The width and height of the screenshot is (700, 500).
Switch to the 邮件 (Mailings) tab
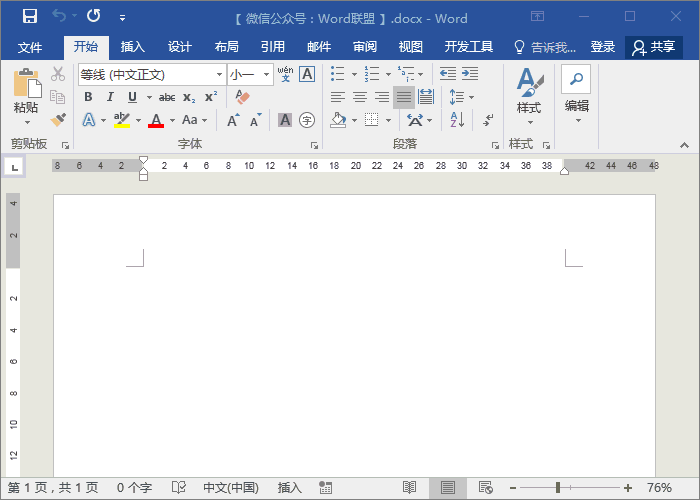click(319, 47)
